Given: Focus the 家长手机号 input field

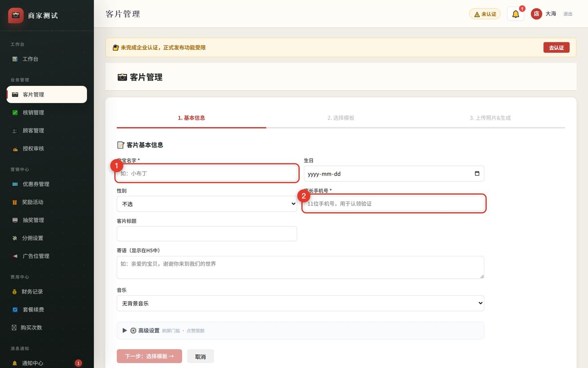Looking at the screenshot, I should [x=394, y=204].
